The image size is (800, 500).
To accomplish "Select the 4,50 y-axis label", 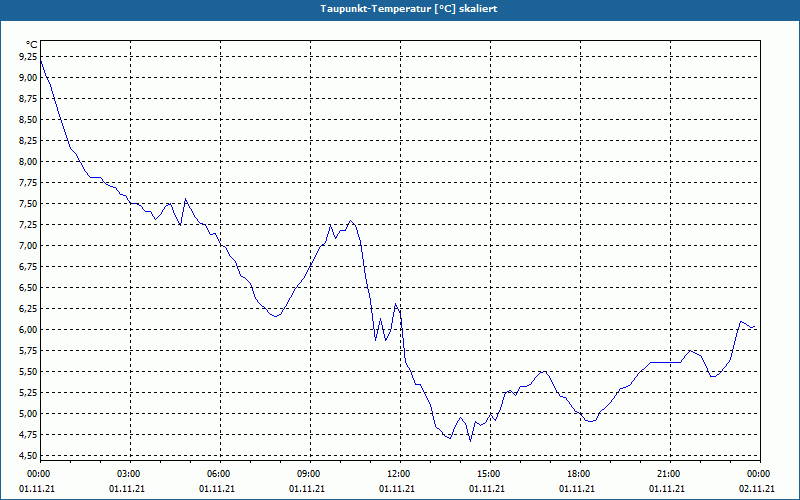I will click(28, 456).
